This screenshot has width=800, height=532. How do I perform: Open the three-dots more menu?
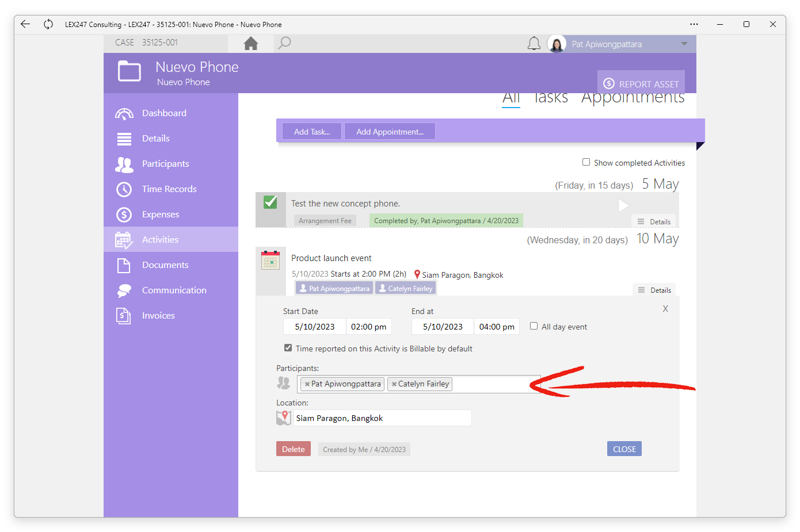tap(694, 24)
